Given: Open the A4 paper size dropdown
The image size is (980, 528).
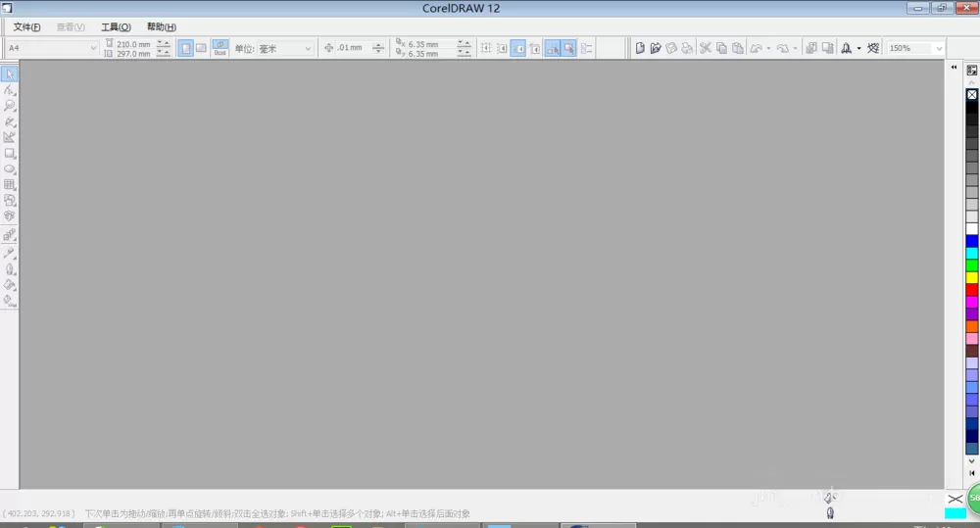Looking at the screenshot, I should [93, 48].
